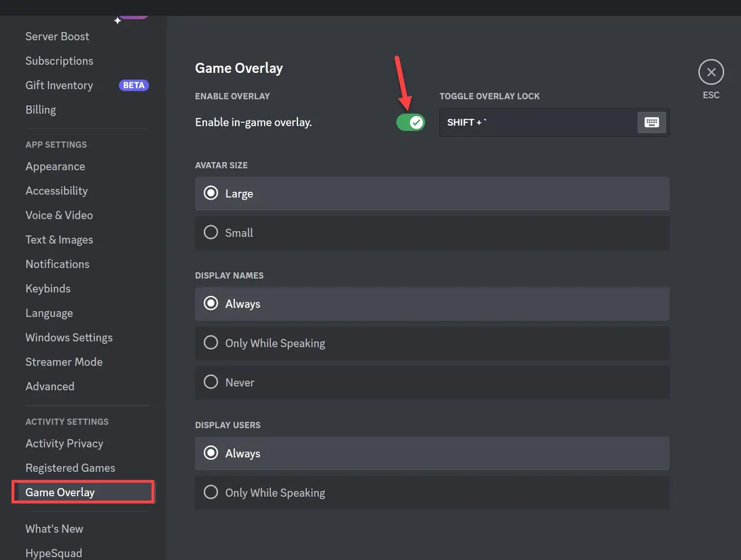Go to Streamer Mode settings

(x=64, y=362)
